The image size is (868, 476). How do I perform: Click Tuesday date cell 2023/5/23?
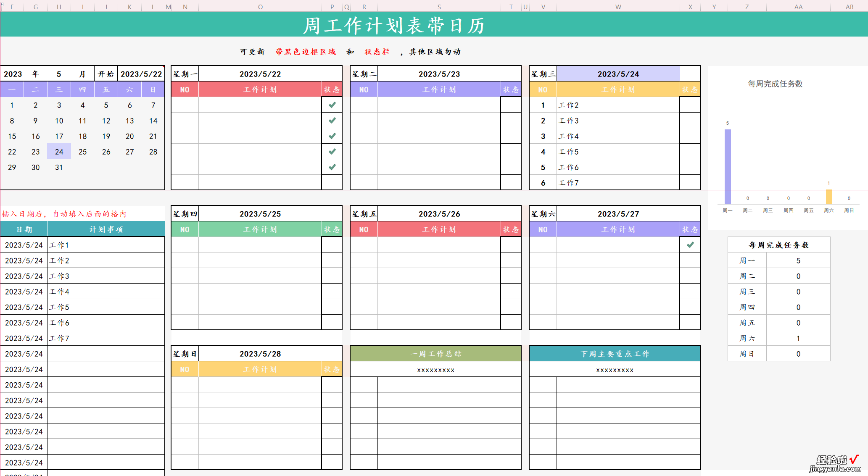(439, 74)
